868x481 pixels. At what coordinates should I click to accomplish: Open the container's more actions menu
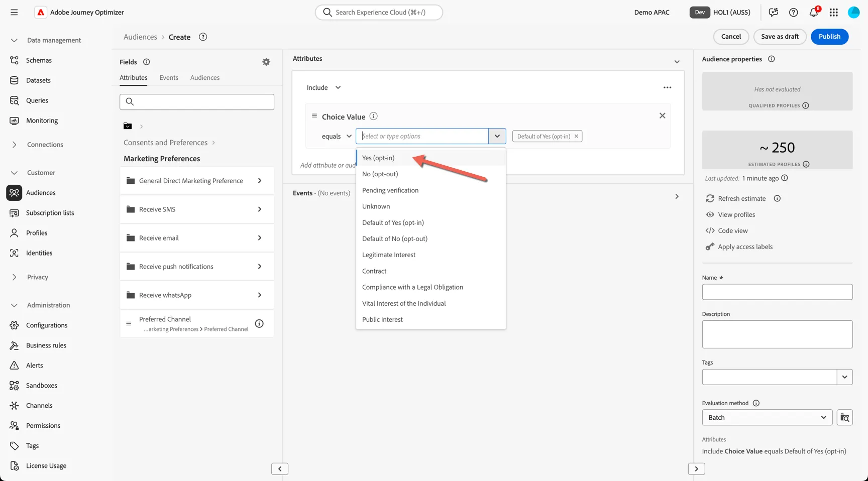[667, 87]
